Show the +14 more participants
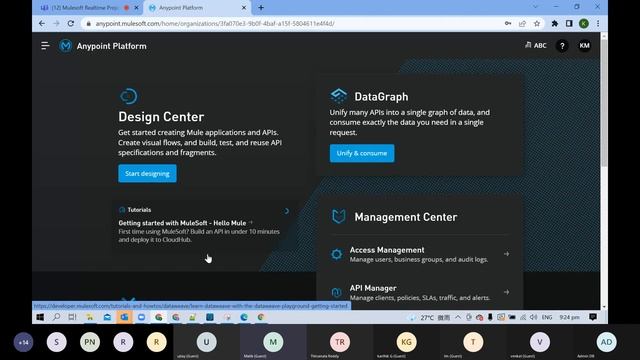Viewport: 640px width, 360px height. click(x=24, y=342)
